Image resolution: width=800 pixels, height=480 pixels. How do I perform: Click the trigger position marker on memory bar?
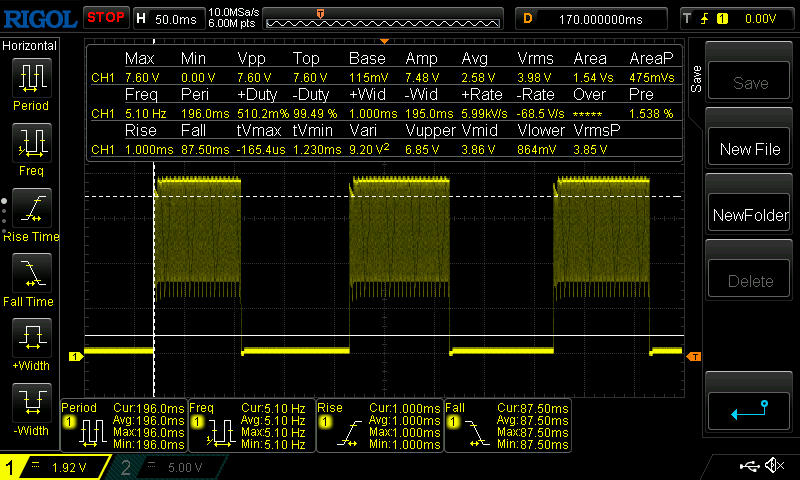point(320,13)
